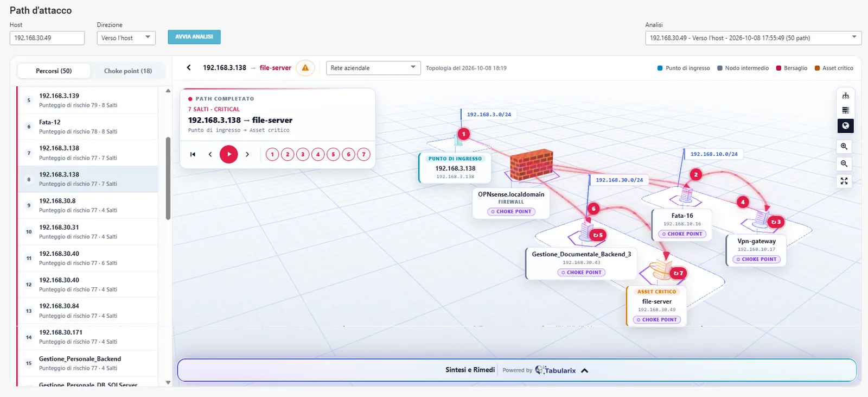Image resolution: width=868 pixels, height=397 pixels.
Task: Zoom out of the topology map
Action: (844, 163)
